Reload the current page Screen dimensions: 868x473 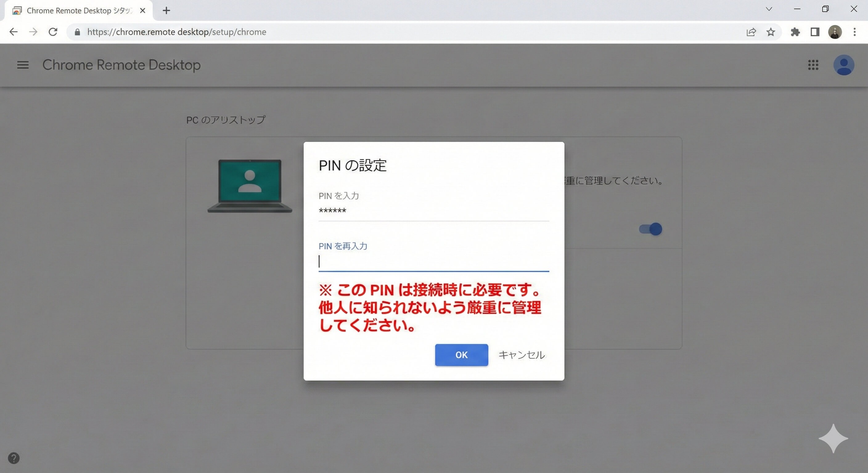pos(53,32)
